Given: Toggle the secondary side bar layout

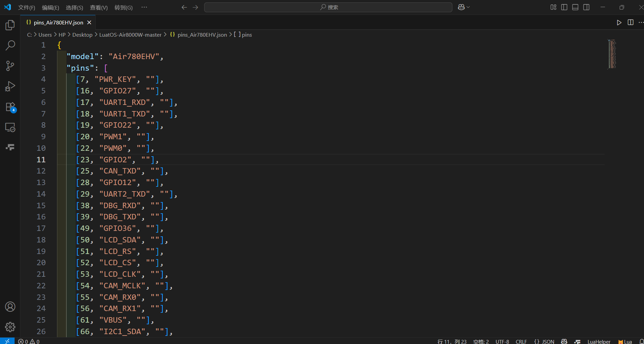Looking at the screenshot, I should click(586, 7).
